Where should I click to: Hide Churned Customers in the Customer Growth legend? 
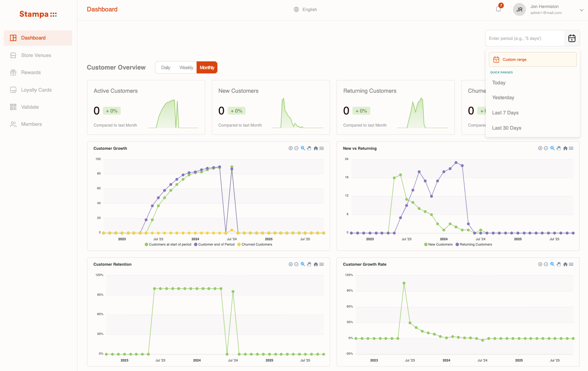click(x=254, y=244)
